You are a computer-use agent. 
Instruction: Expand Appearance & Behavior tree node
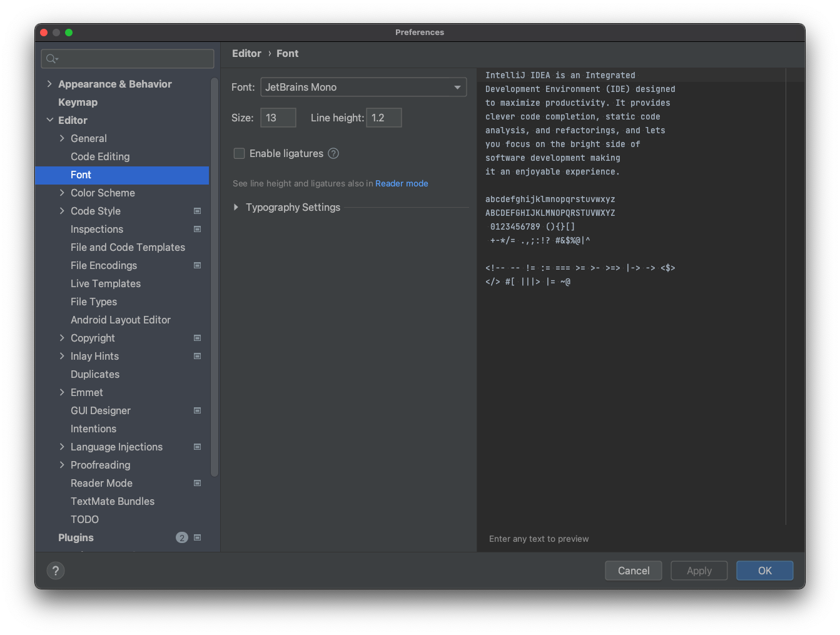pyautogui.click(x=49, y=84)
